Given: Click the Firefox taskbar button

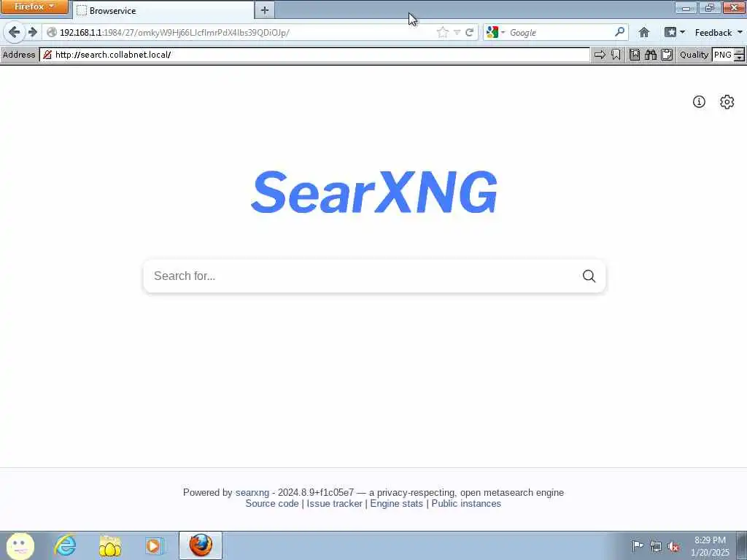Looking at the screenshot, I should [201, 545].
